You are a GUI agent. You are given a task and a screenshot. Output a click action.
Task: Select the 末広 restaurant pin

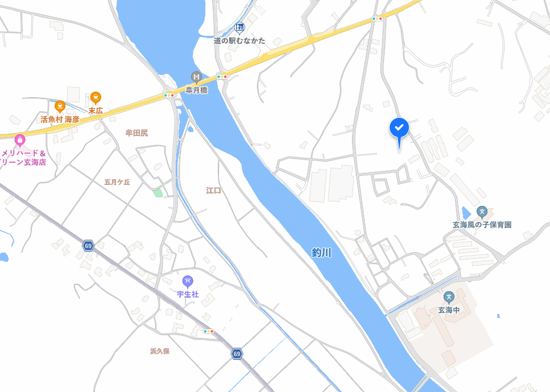[96, 97]
